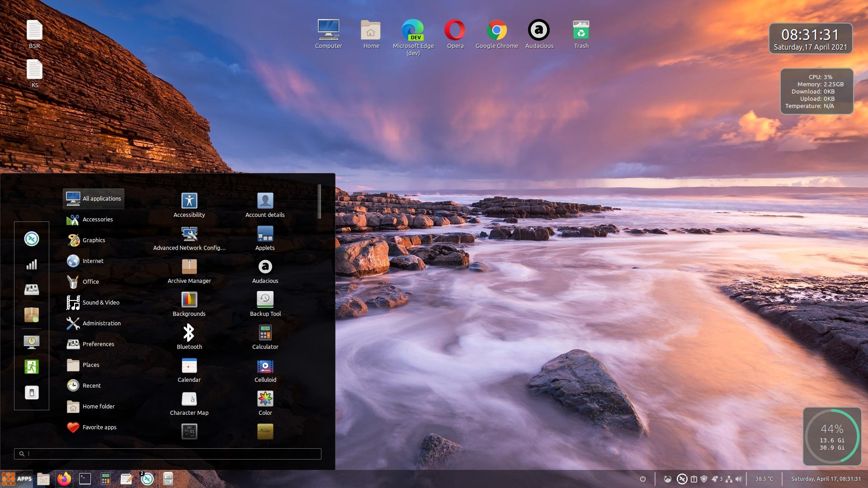Select Graphics category
Image resolution: width=868 pixels, height=488 pixels.
pos(94,240)
